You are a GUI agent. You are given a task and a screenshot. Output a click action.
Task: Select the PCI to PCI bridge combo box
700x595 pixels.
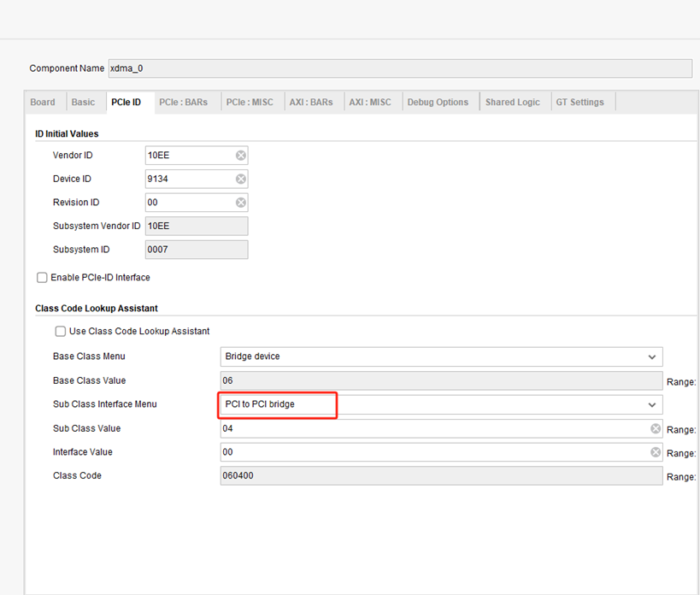pyautogui.click(x=441, y=404)
